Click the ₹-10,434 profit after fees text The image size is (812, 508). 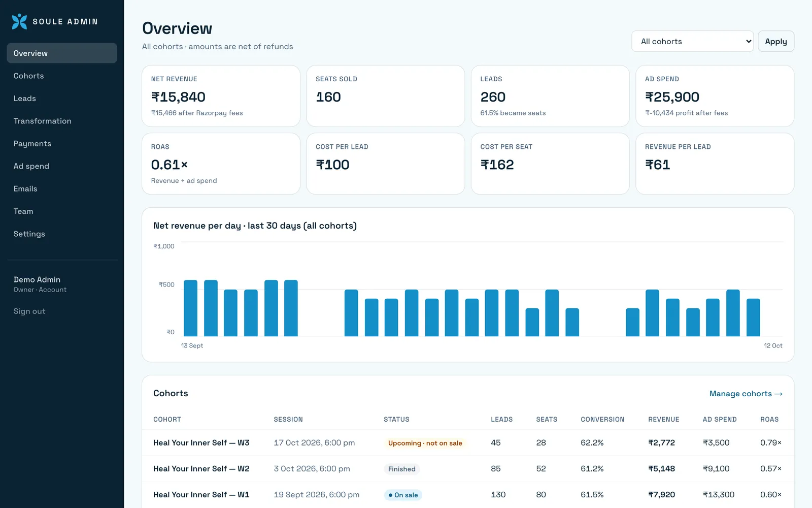tap(686, 113)
